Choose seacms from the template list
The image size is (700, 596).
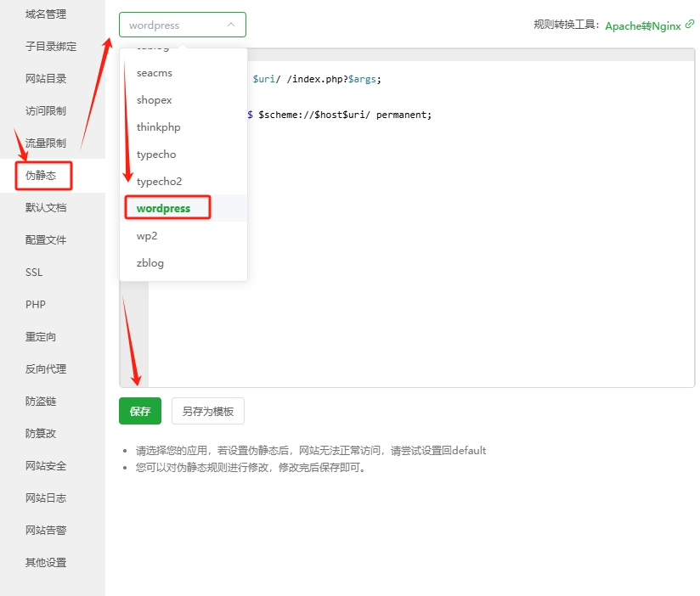[x=155, y=73]
